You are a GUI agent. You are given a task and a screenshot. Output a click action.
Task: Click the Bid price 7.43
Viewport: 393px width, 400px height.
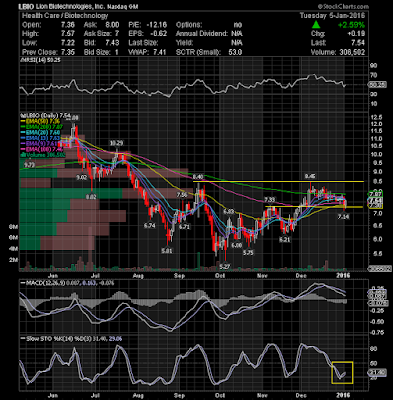pos(113,43)
